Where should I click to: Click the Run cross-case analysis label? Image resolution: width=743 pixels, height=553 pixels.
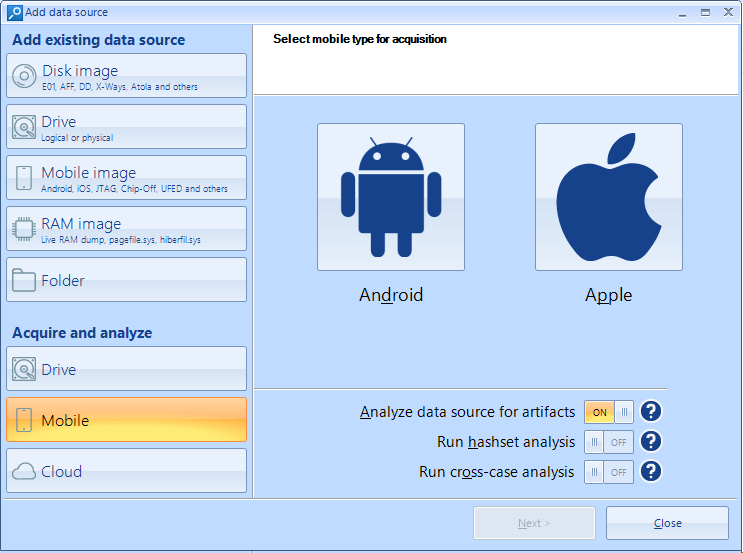497,472
